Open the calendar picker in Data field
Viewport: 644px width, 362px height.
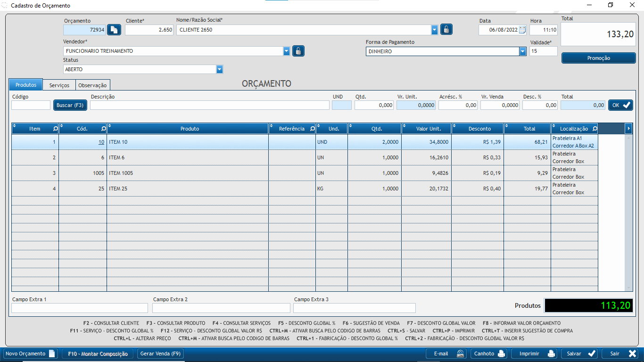(x=522, y=30)
